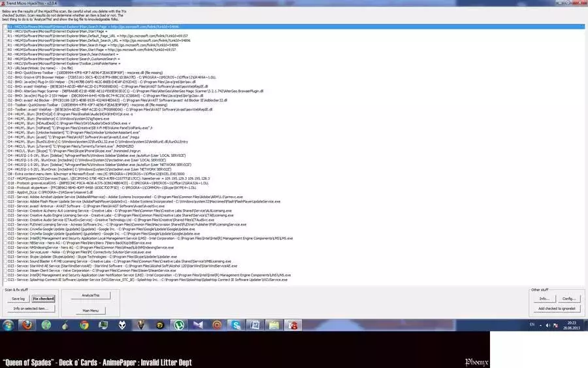The width and height of the screenshot is (588, 368).
Task: Open the Config... button
Action: (568, 299)
